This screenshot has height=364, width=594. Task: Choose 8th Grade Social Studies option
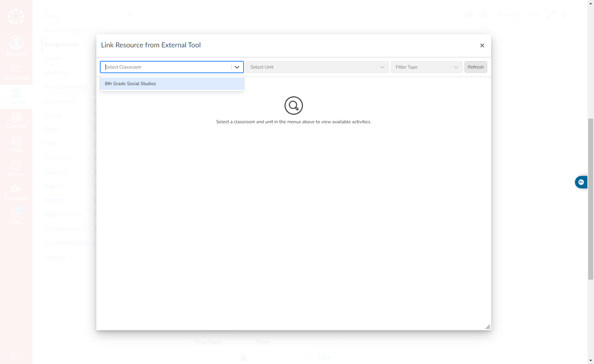pos(172,84)
